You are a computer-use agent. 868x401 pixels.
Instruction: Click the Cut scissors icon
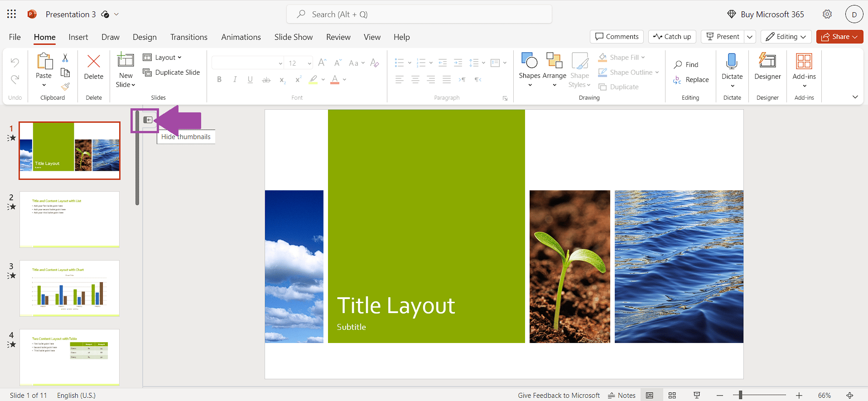pos(65,58)
